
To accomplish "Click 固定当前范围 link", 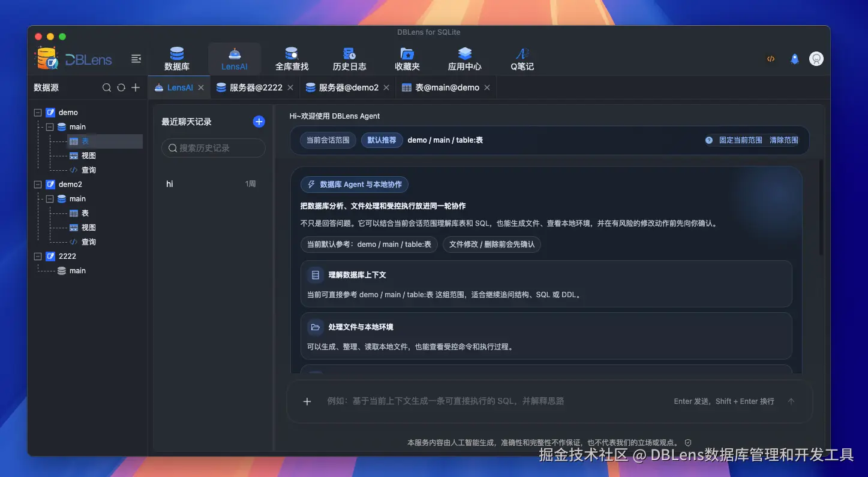I will coord(741,140).
